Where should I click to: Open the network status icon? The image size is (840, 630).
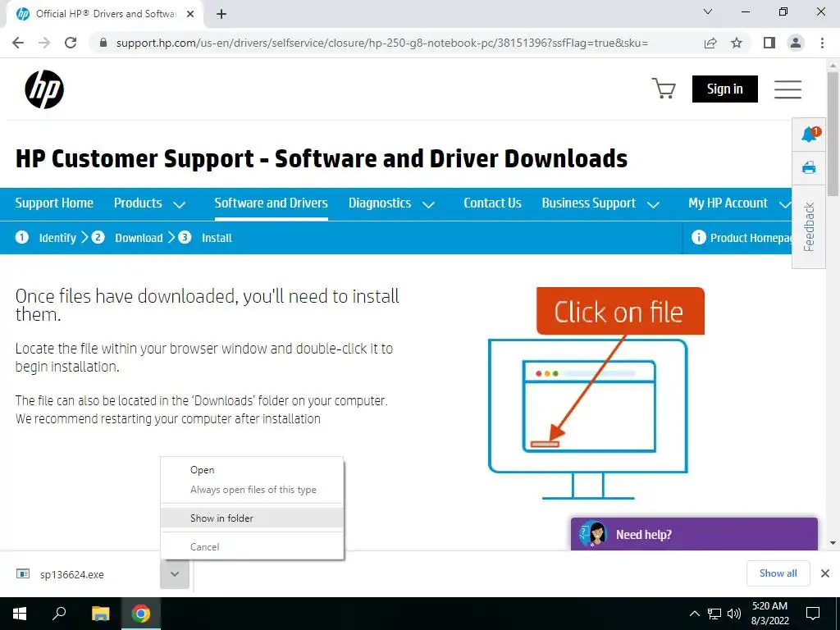(x=714, y=614)
